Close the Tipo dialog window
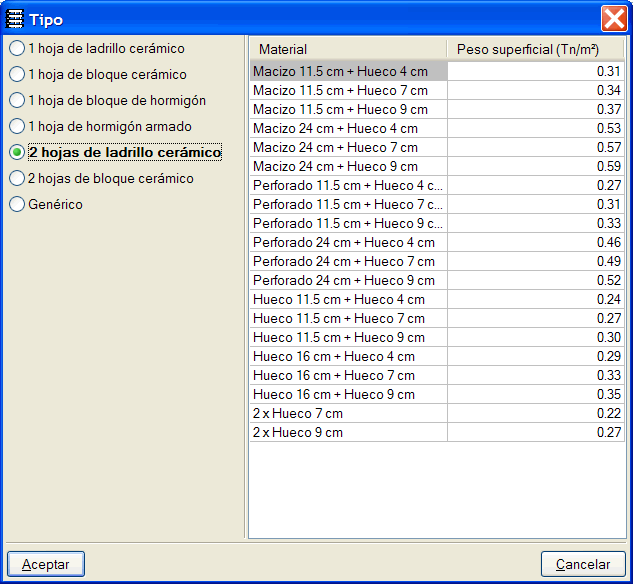 [x=614, y=19]
